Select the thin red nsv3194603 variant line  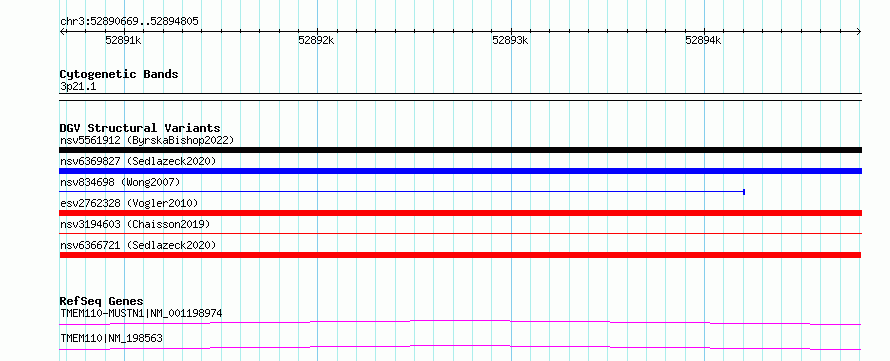(x=460, y=233)
